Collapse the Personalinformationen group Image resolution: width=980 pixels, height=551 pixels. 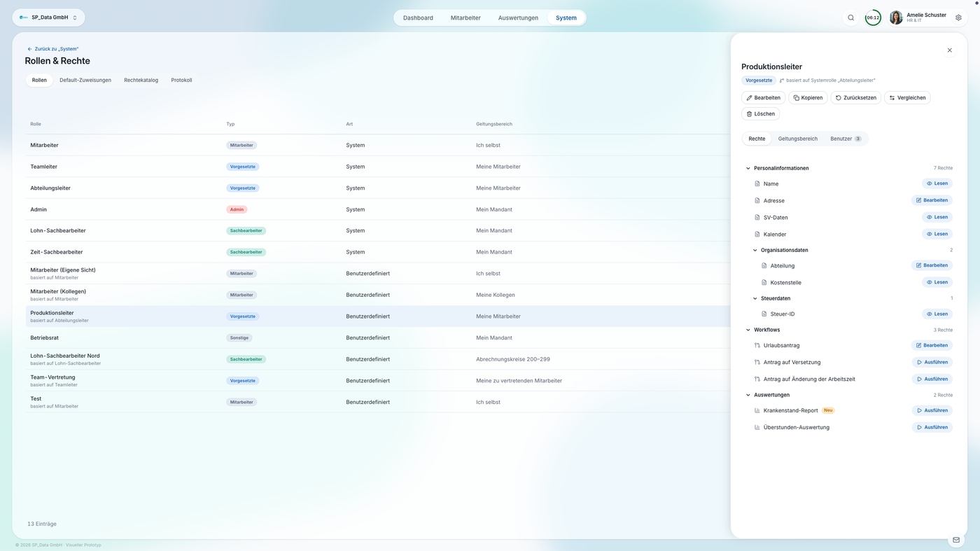click(x=748, y=168)
